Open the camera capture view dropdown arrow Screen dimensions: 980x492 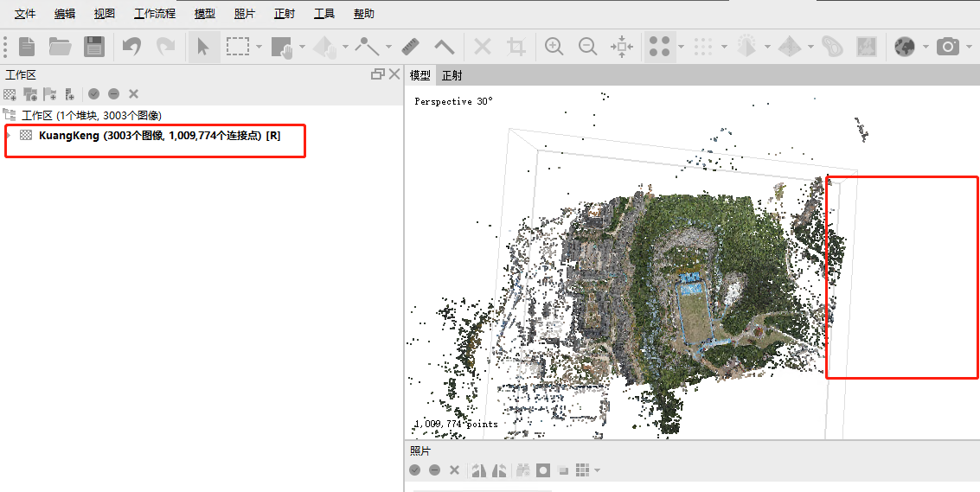(x=969, y=47)
